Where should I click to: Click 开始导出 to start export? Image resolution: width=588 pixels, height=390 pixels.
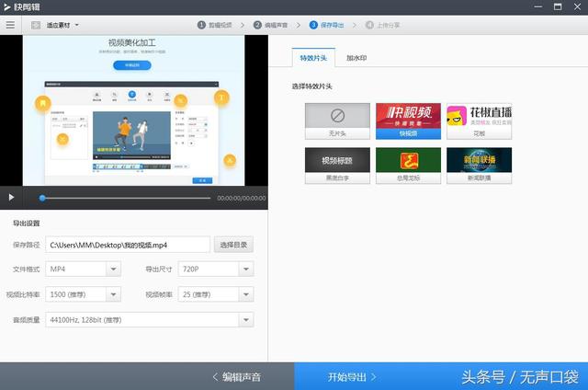click(351, 376)
